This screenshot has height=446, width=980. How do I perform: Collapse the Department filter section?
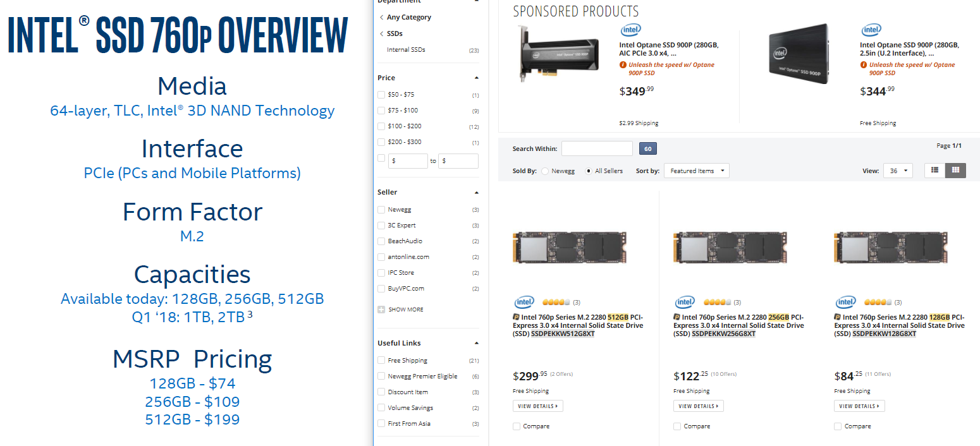point(477,1)
